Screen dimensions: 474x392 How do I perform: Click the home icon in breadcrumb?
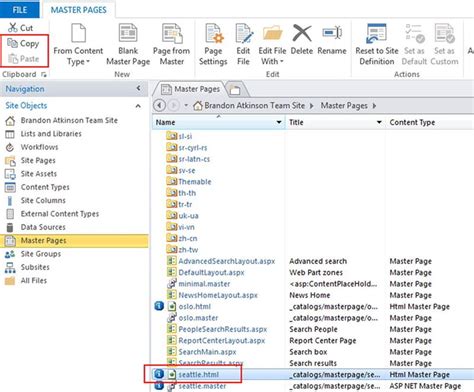pyautogui.click(x=198, y=106)
